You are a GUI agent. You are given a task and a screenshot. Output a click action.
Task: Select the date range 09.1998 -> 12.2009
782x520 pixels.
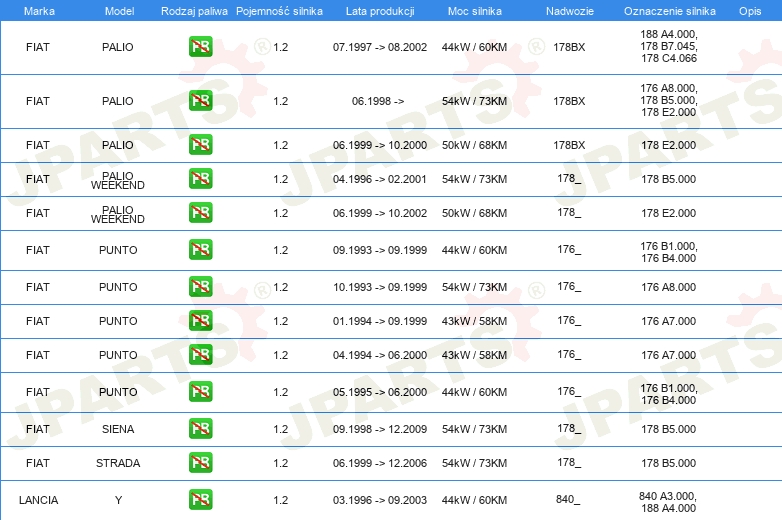click(380, 429)
